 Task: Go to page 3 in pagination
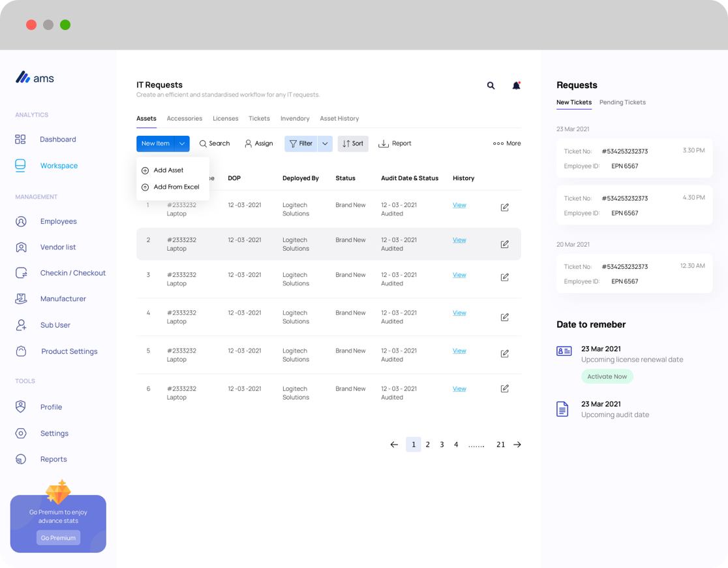(x=442, y=445)
